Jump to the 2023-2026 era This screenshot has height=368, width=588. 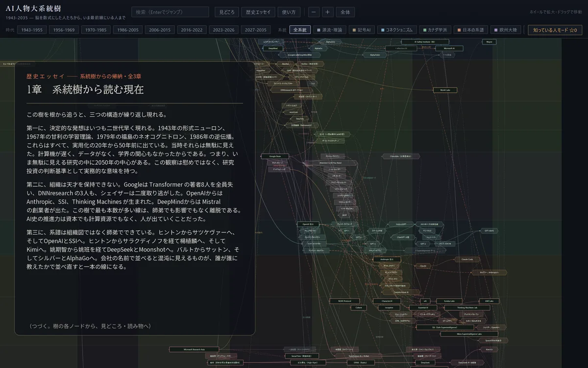coord(224,30)
